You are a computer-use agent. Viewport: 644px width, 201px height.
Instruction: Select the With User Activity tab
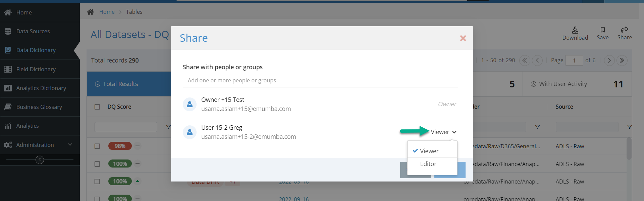577,84
